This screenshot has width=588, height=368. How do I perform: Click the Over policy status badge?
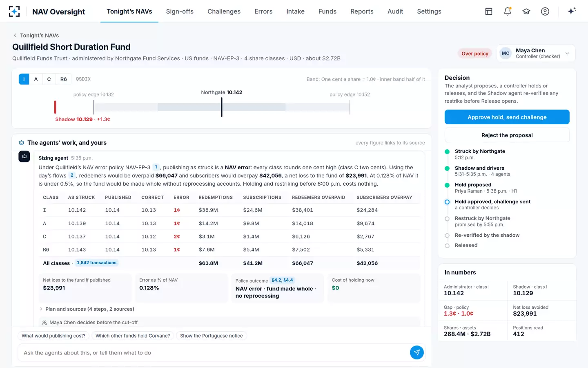pos(475,54)
